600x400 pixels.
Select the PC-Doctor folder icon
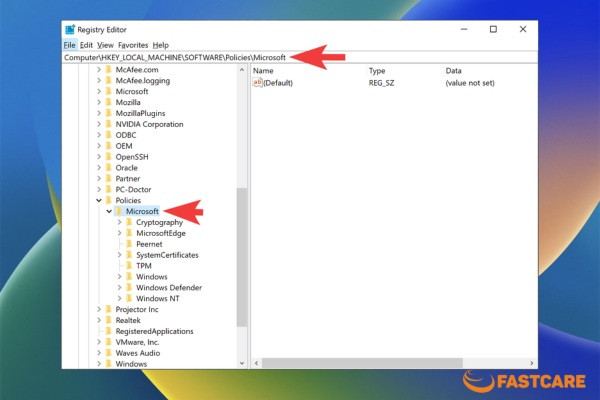tap(109, 189)
